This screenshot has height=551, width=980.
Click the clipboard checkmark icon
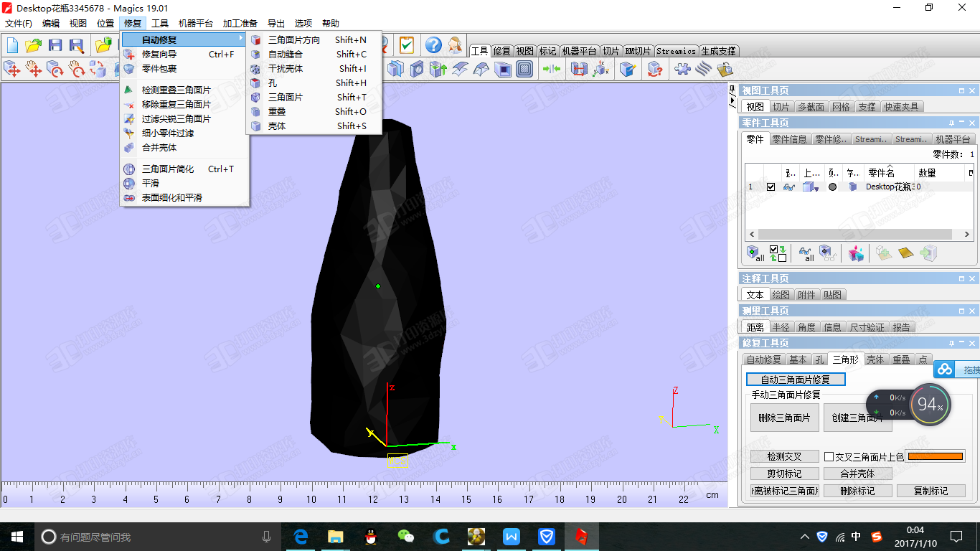click(406, 45)
